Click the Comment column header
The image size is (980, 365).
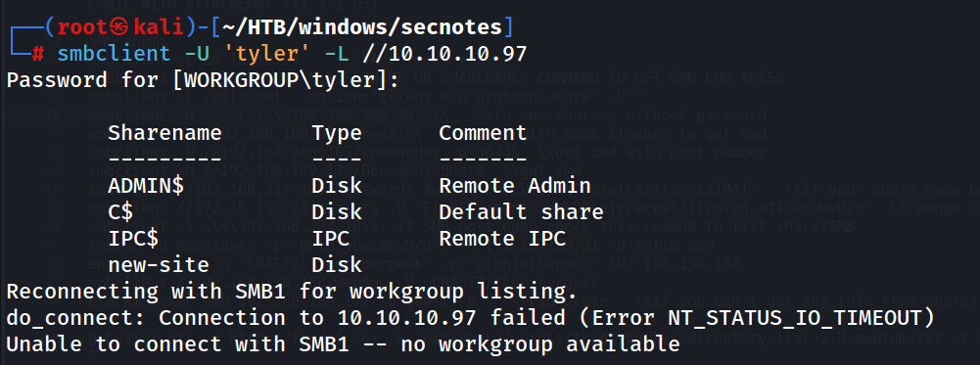pos(483,132)
